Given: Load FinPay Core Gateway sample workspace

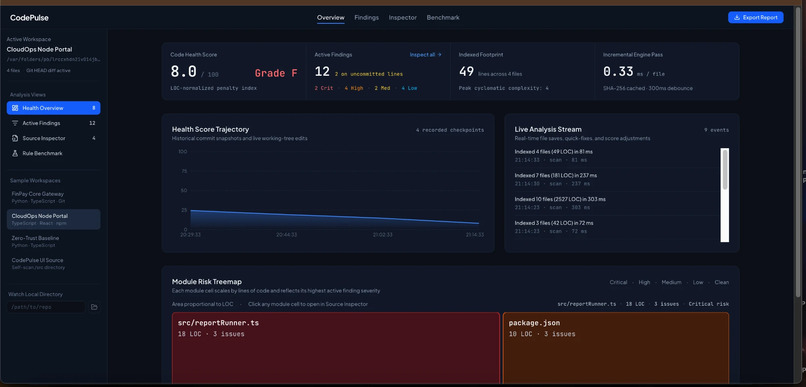Looking at the screenshot, I should (53, 197).
